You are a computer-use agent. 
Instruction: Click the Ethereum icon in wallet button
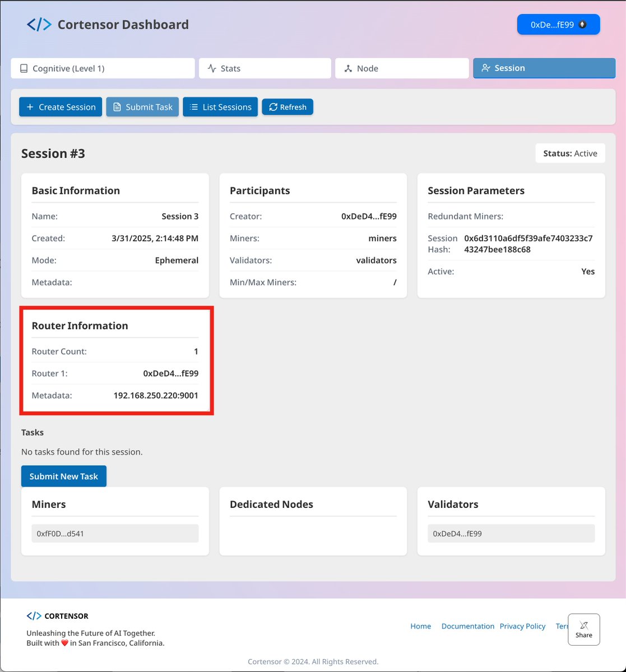[582, 25]
